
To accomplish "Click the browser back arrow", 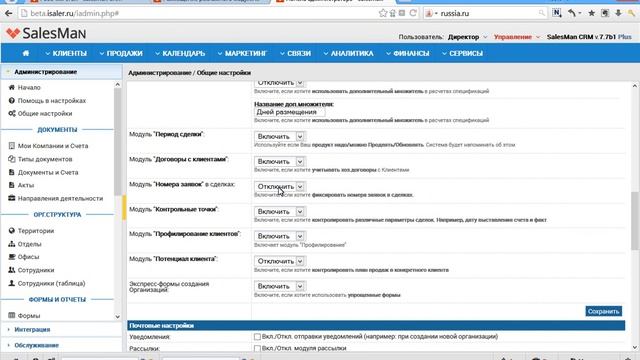I will pos(8,13).
